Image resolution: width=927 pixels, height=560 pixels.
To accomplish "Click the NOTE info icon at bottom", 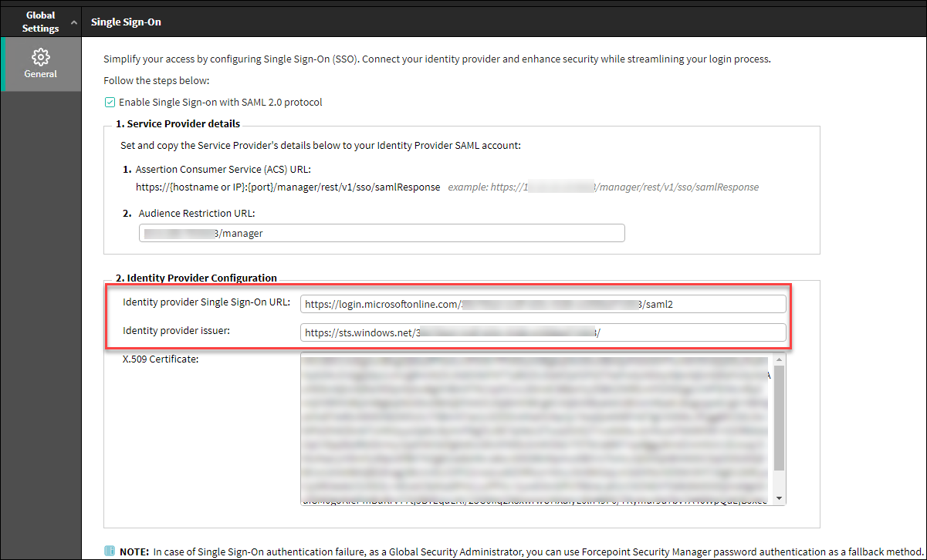I will [x=109, y=551].
